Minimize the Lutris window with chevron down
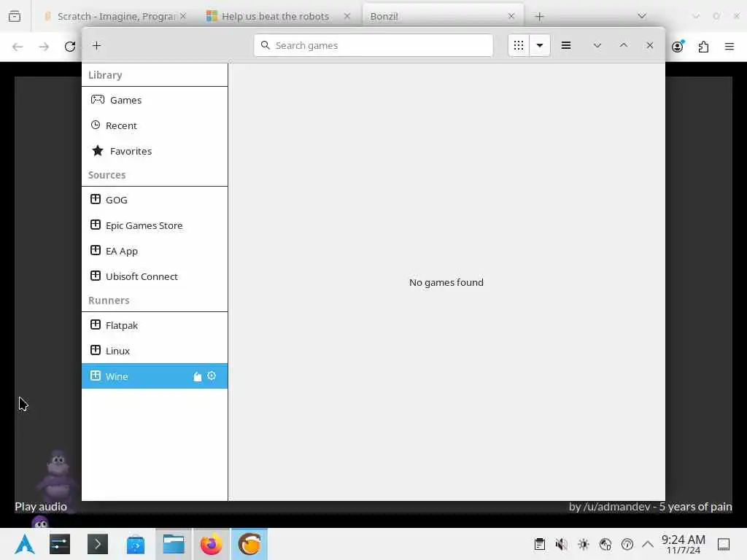 tap(597, 46)
